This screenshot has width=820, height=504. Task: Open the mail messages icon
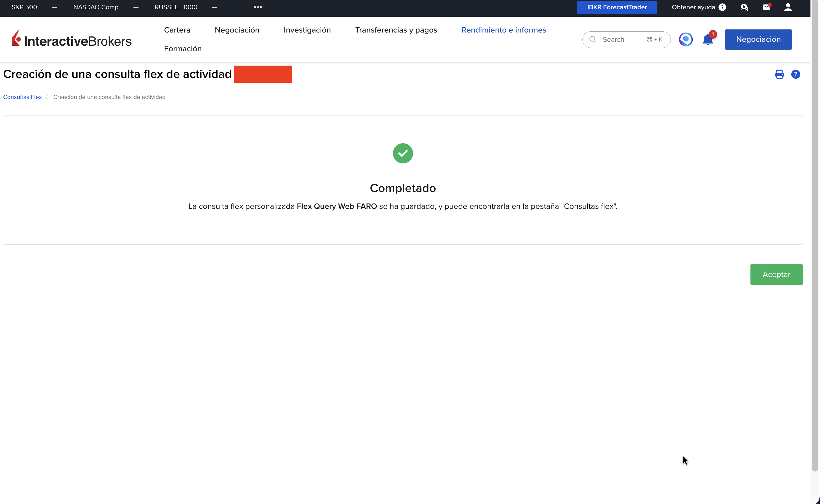point(766,7)
